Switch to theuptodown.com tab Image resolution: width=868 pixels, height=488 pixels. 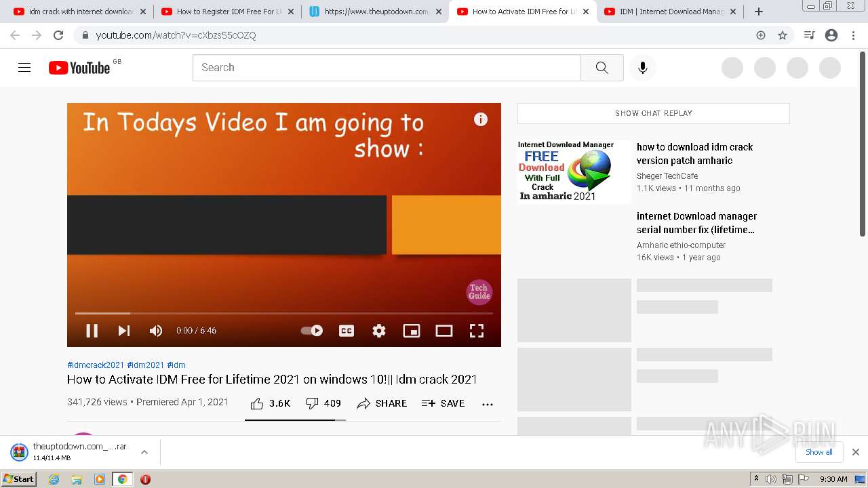pyautogui.click(x=375, y=12)
